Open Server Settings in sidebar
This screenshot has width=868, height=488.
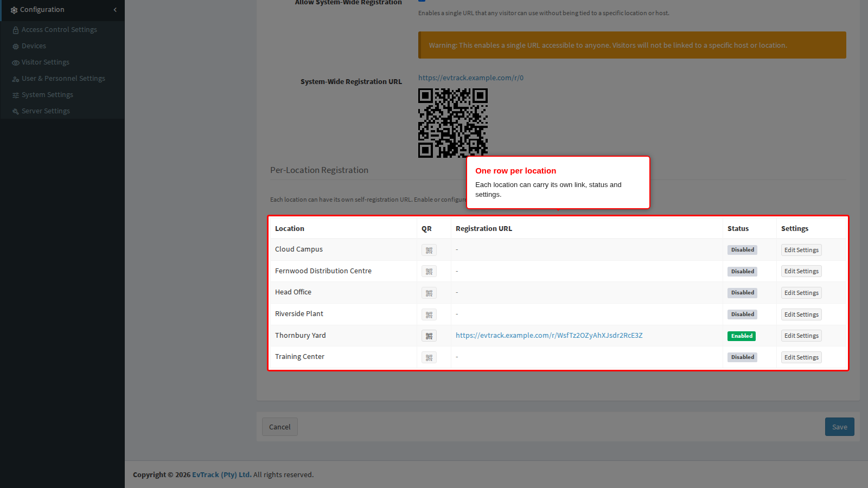[62, 111]
